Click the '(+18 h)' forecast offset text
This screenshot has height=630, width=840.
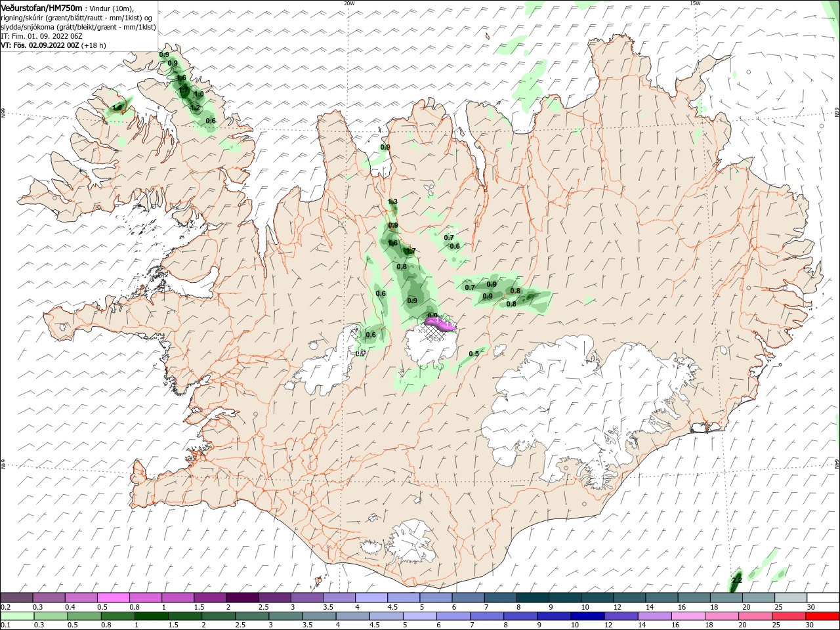(94, 45)
